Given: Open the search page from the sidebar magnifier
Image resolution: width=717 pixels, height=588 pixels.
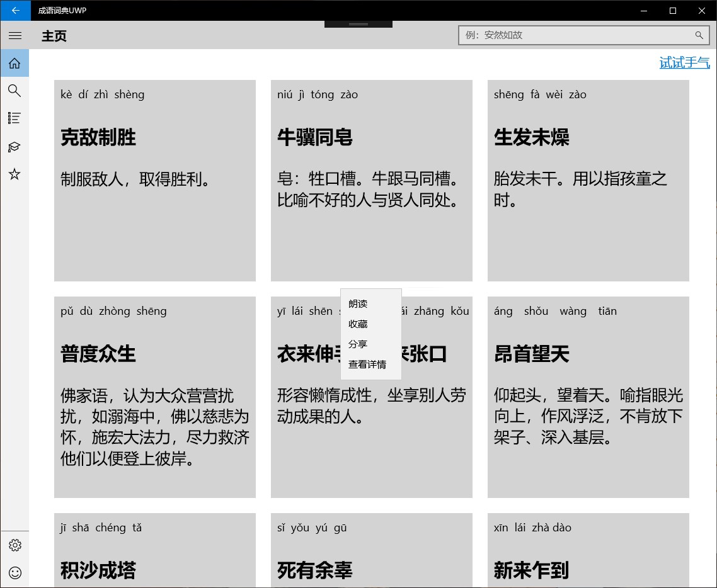Looking at the screenshot, I should pos(14,91).
